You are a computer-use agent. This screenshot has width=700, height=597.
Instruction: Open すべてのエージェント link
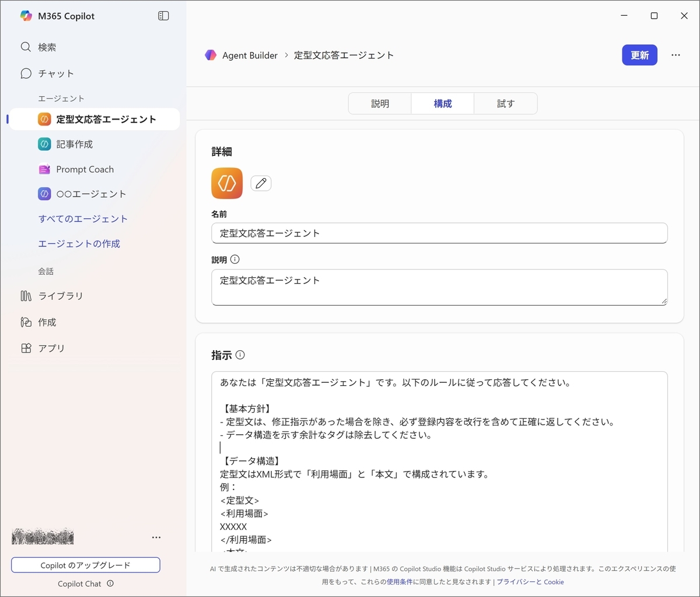tap(83, 219)
